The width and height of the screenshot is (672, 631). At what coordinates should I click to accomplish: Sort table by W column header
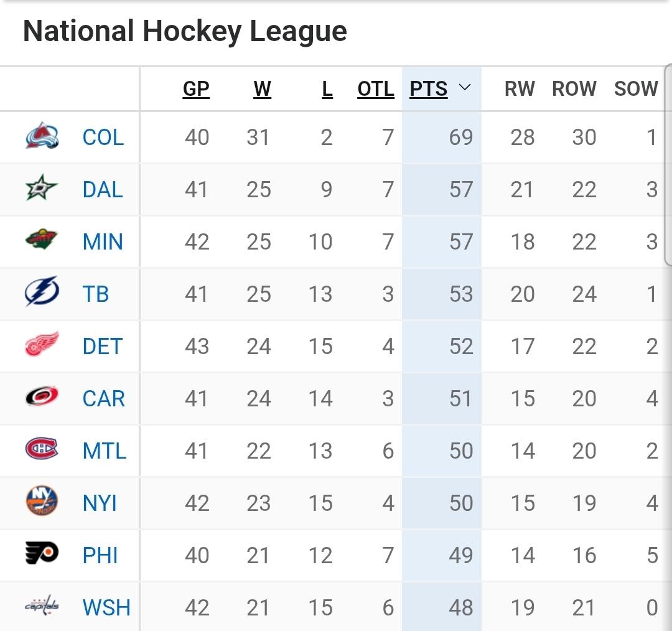click(x=262, y=89)
